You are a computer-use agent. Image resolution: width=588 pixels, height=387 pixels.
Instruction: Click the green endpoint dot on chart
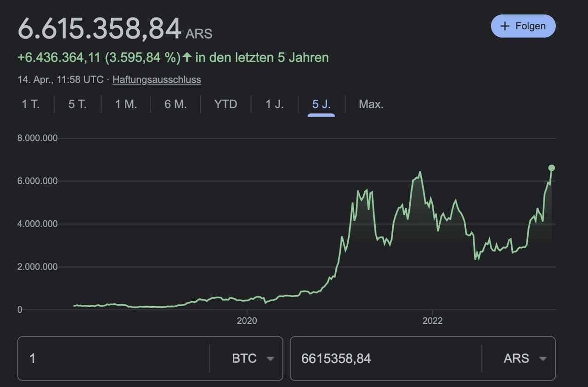coord(552,168)
